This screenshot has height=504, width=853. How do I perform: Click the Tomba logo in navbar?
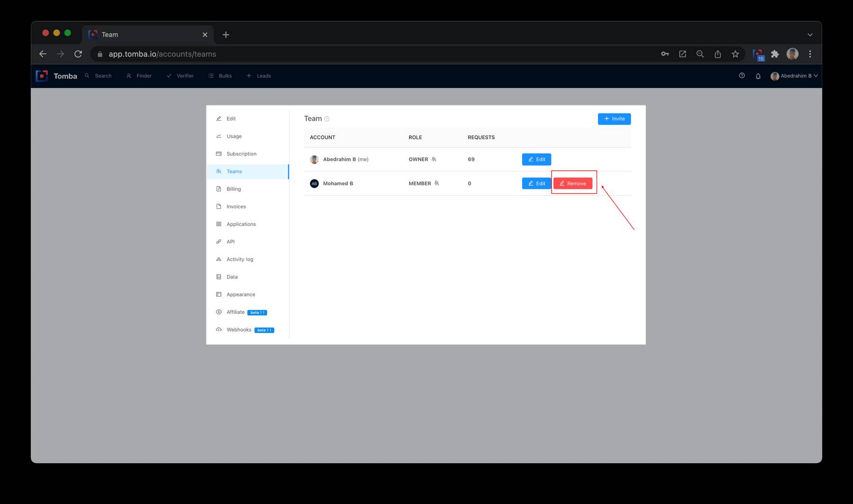pyautogui.click(x=56, y=76)
